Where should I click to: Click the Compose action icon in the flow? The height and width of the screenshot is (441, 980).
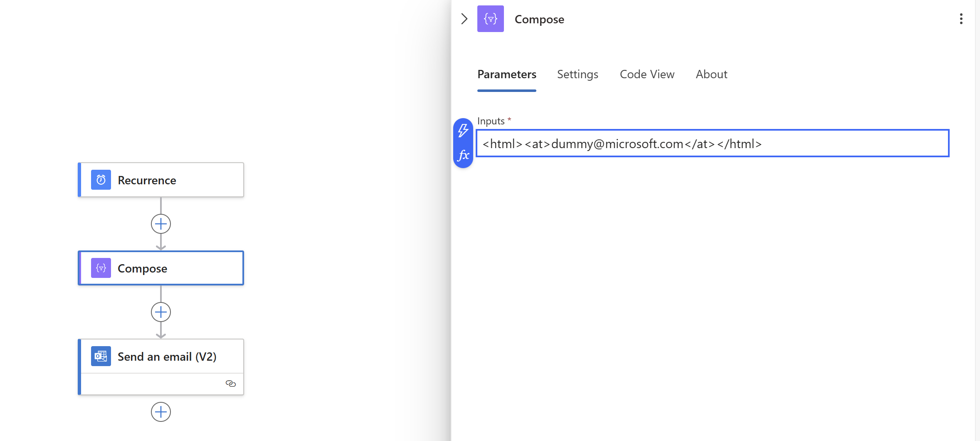(101, 268)
